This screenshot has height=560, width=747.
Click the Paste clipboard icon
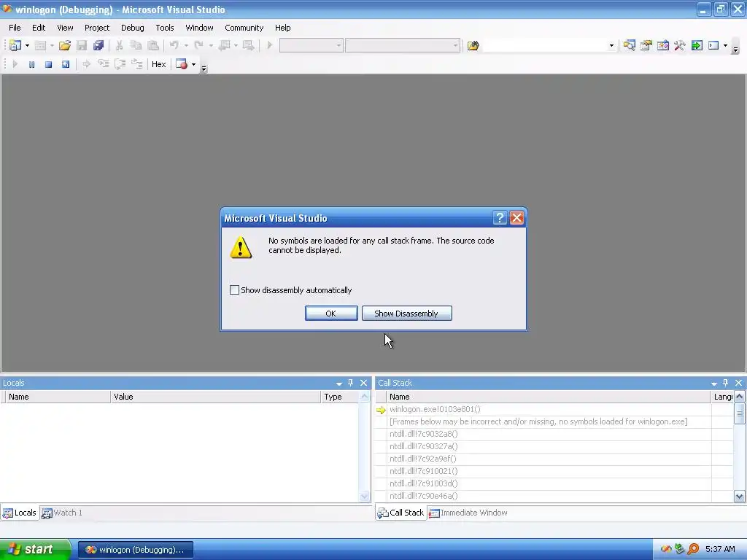pyautogui.click(x=153, y=45)
